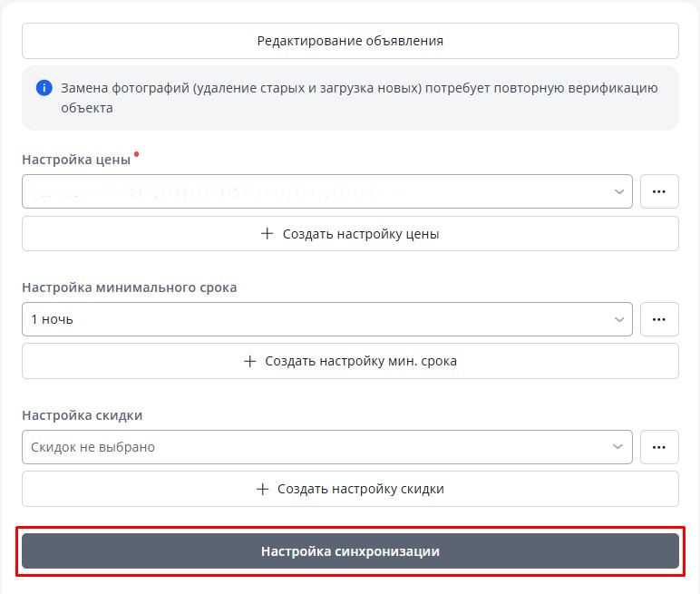Open 'Настройка синхронизации' settings

350,551
